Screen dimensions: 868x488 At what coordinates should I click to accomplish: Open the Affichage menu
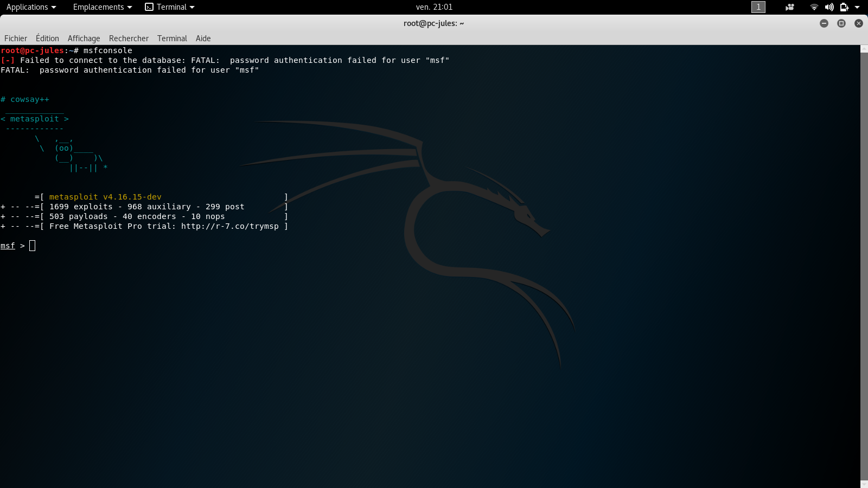[84, 38]
